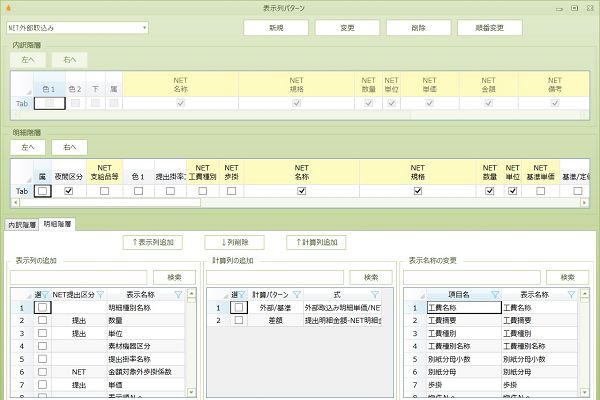This screenshot has width=600, height=400.
Task: Select the 別紙分母小数 cell in 項目名 column
Action: click(464, 359)
